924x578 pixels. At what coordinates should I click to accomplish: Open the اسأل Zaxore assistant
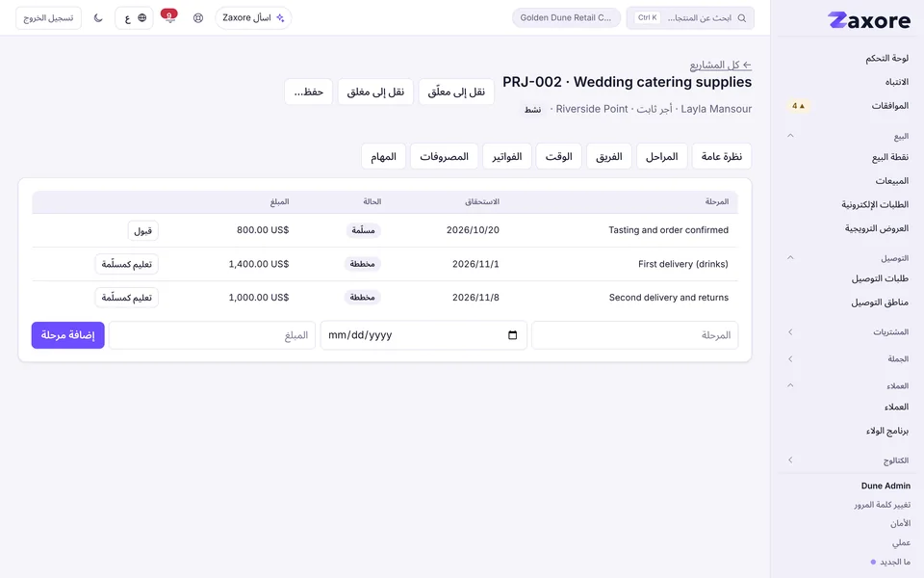[x=253, y=17]
